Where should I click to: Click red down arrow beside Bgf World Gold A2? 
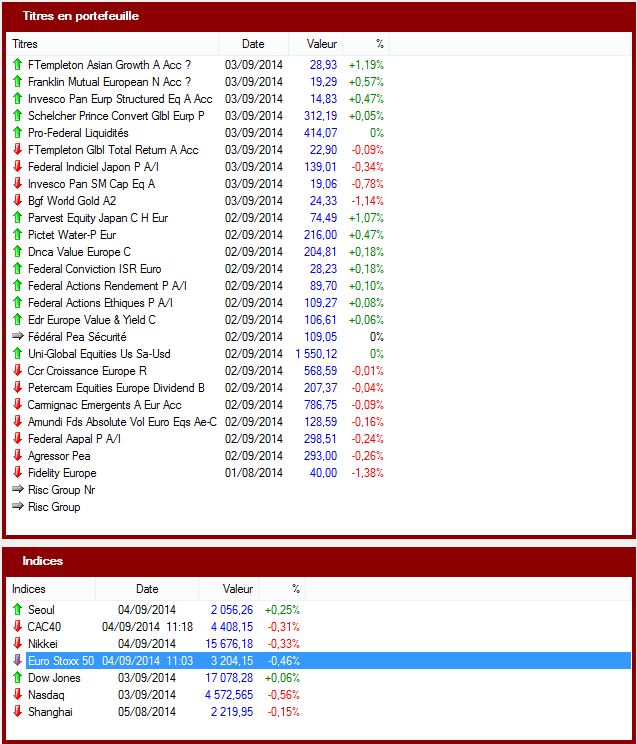tap(17, 200)
